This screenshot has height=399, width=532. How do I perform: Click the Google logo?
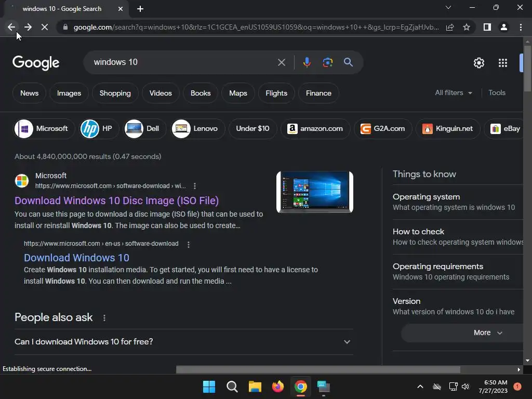(36, 63)
